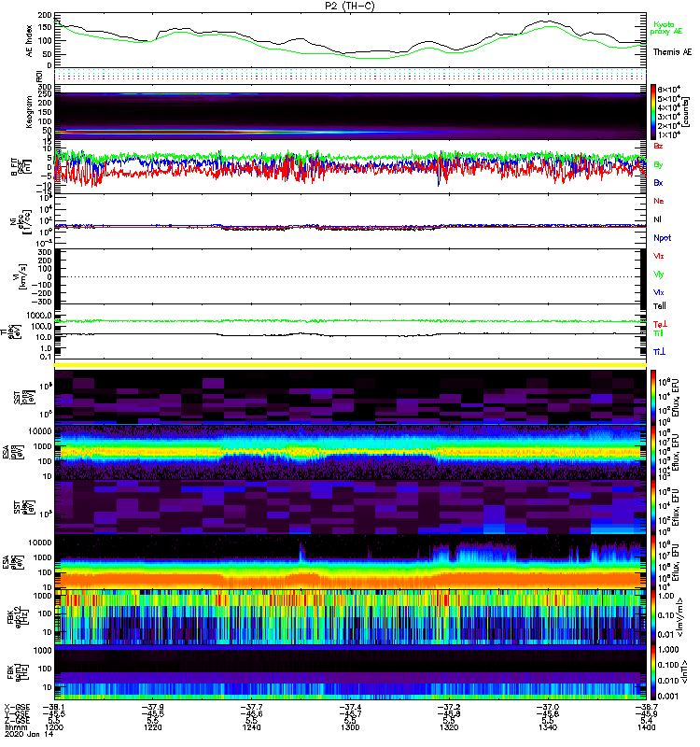
Task: Click the '6×10⁴' Keogram color bar tick
Action: [668, 90]
